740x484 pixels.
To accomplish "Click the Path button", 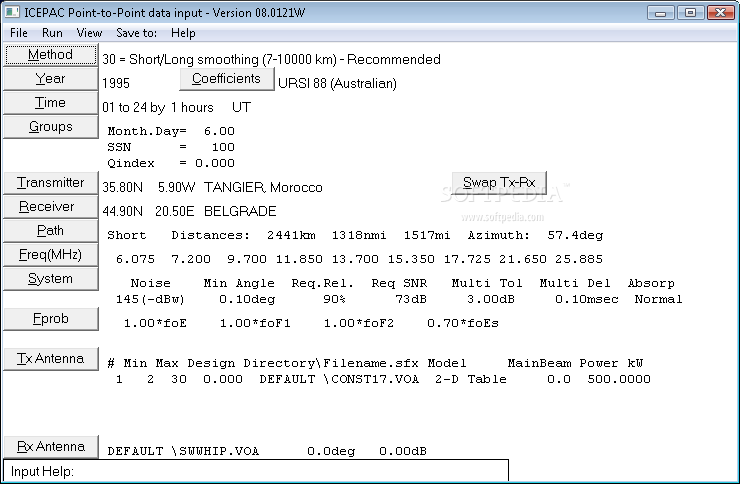I will (50, 231).
